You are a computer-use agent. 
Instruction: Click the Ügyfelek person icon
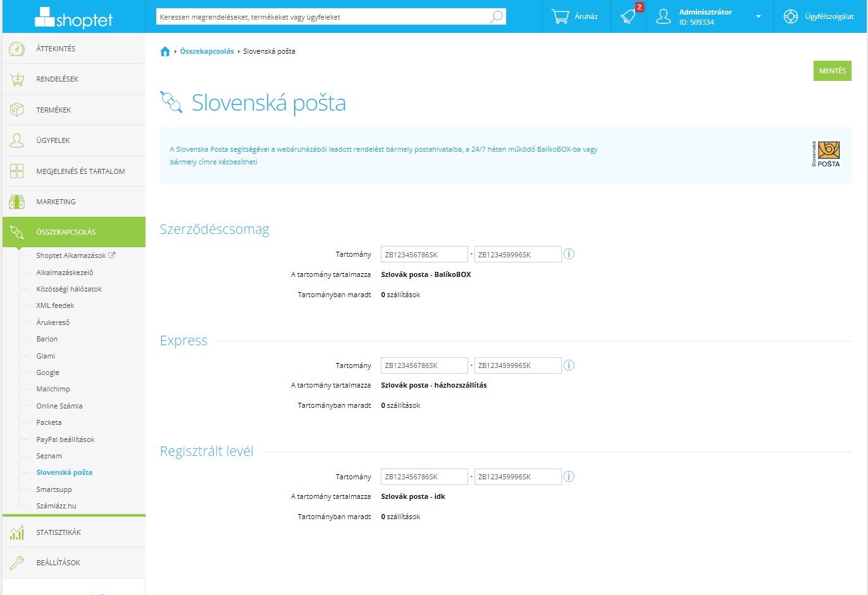(x=17, y=140)
